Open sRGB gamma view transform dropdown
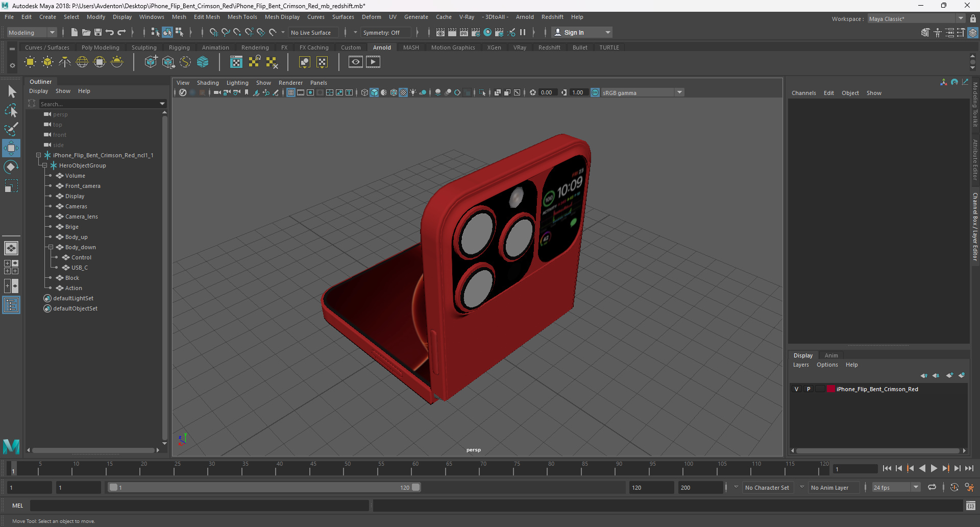The width and height of the screenshot is (980, 527). click(x=679, y=92)
